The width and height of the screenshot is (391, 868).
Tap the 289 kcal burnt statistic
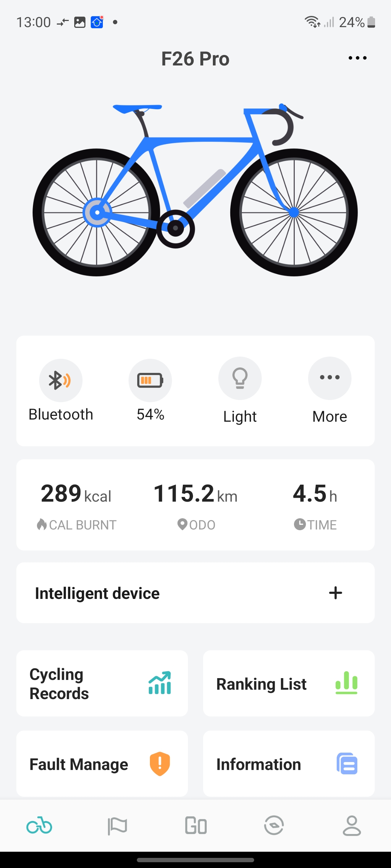[76, 505]
